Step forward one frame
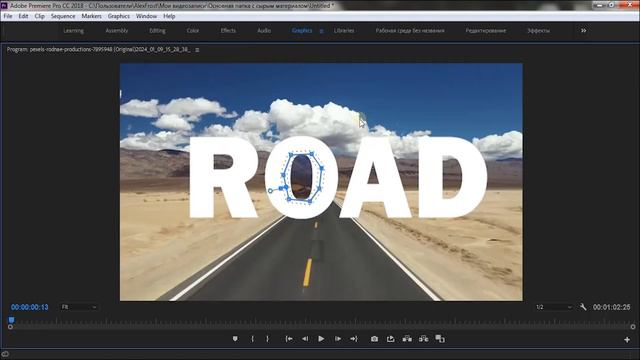The width and height of the screenshot is (640, 360). click(338, 339)
